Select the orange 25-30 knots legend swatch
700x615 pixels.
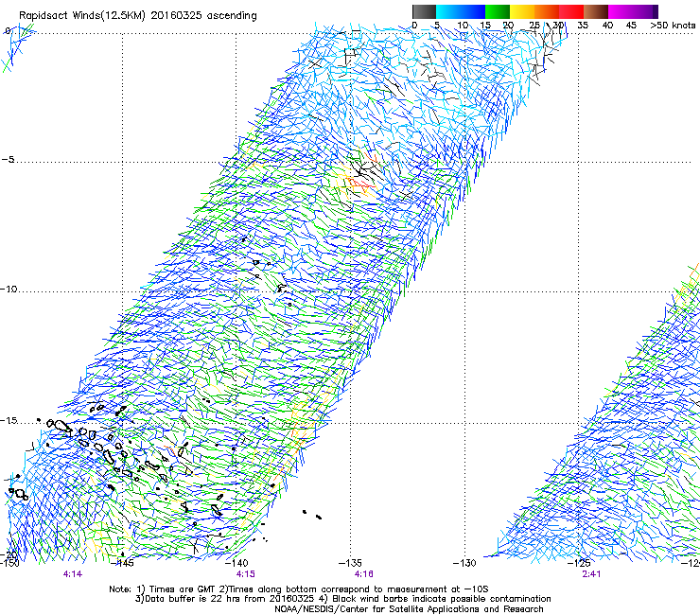click(547, 11)
